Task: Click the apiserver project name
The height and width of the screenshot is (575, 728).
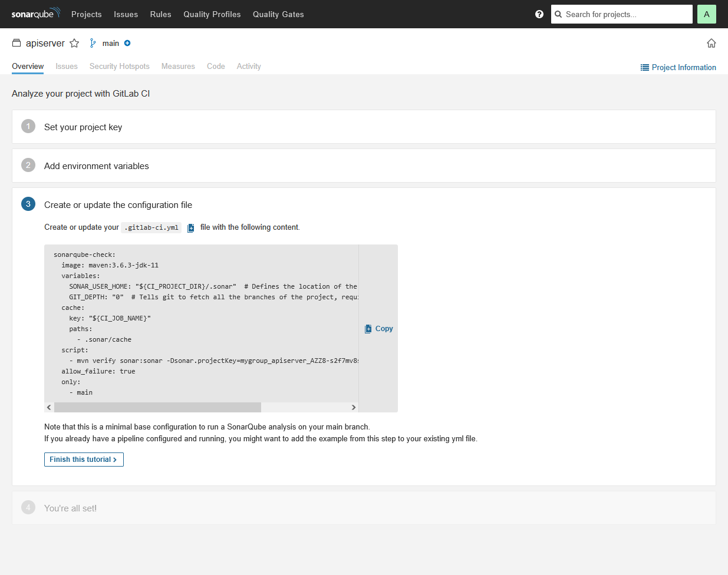Action: (x=45, y=43)
